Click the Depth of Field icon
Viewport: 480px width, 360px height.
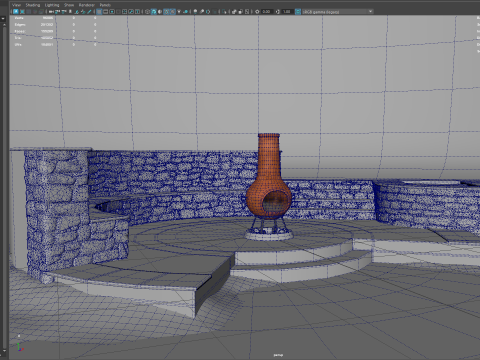pos(215,12)
